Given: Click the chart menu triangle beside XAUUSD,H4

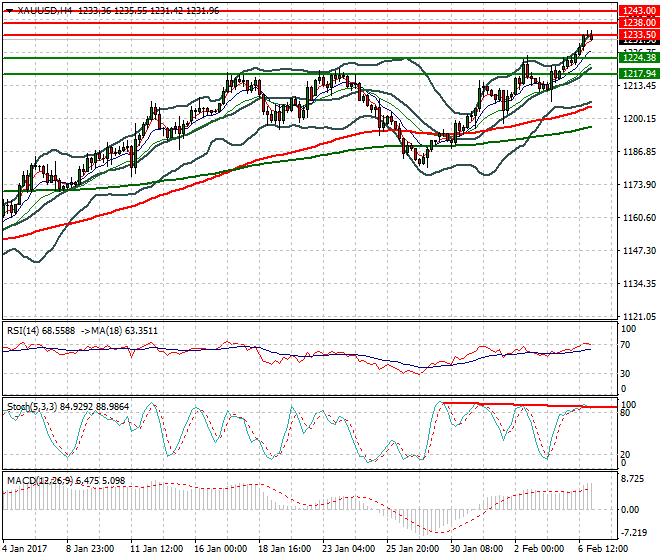Looking at the screenshot, I should (9, 11).
